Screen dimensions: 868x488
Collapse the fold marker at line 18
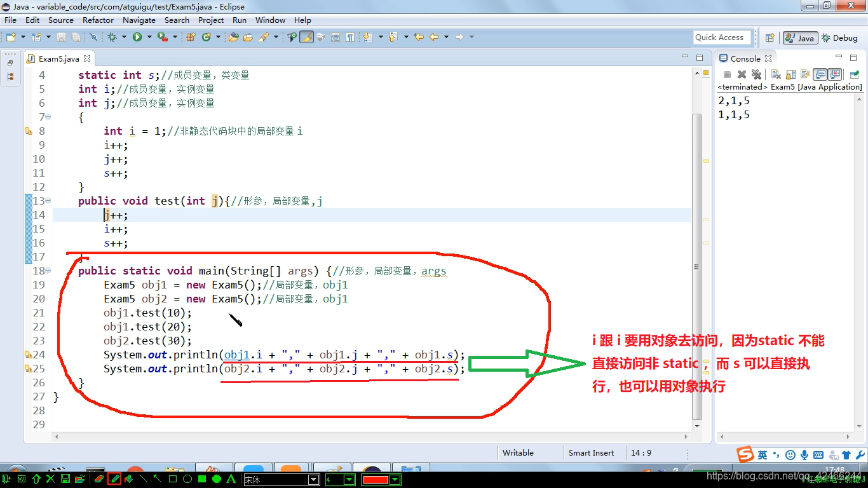tap(49, 271)
